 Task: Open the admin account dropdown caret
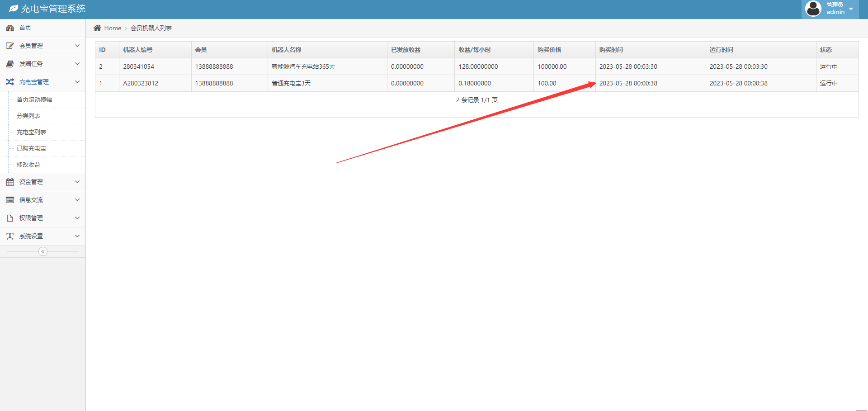851,9
